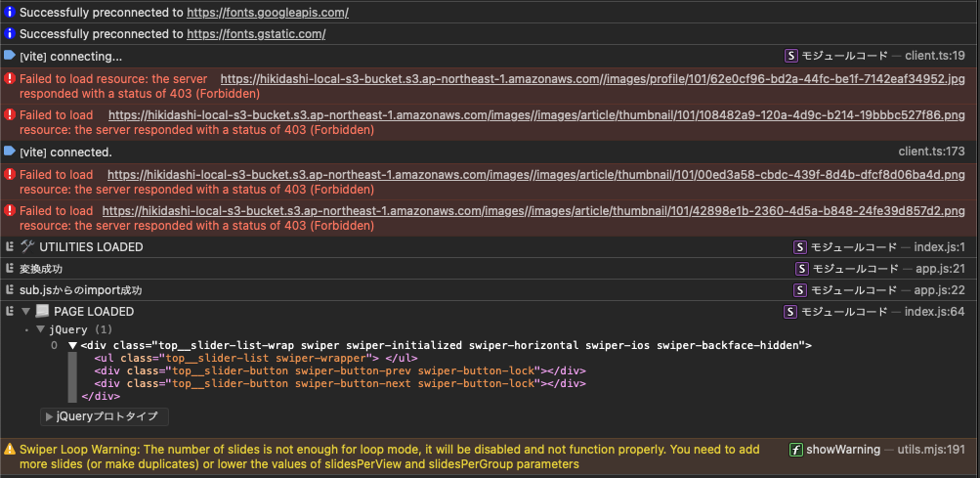Expand the jQueryプロトタイプ section
The image size is (980, 478).
point(50,417)
